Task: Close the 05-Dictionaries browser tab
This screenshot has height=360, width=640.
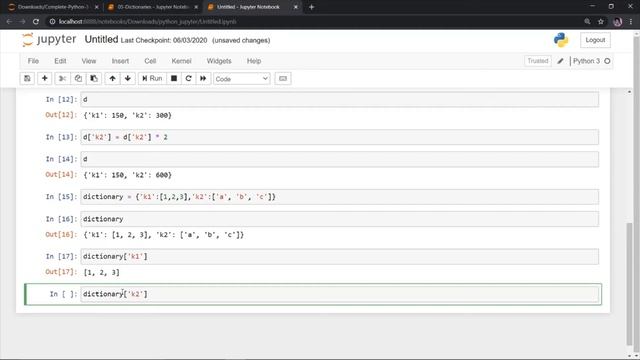Action: (x=196, y=7)
